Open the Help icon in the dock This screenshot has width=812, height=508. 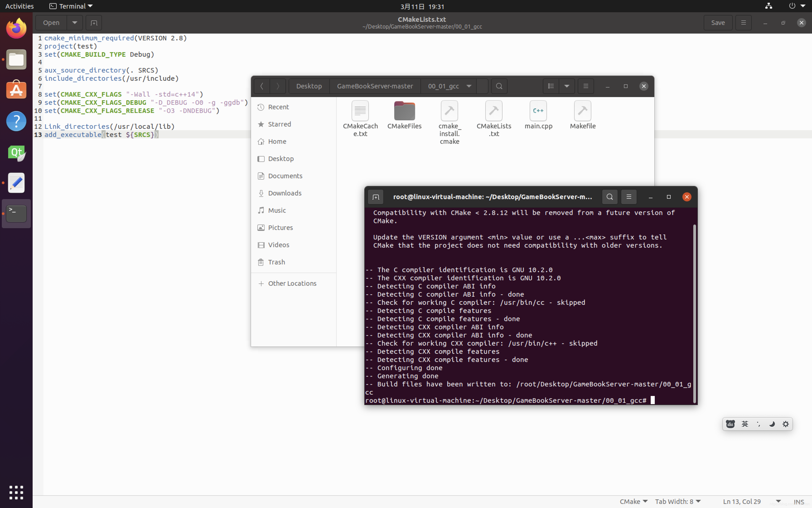pyautogui.click(x=16, y=121)
